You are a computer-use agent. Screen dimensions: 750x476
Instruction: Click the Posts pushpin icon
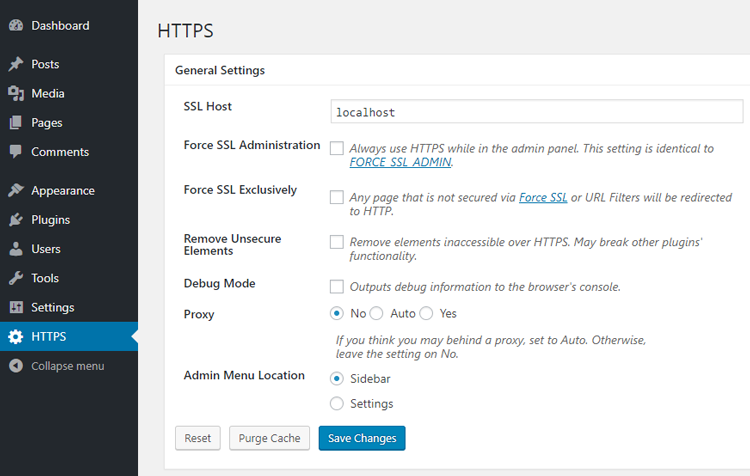tap(16, 64)
